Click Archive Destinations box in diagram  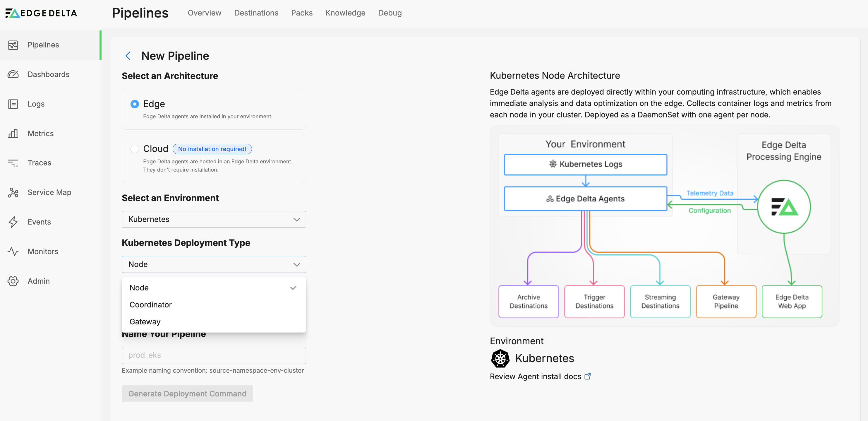[x=528, y=301]
